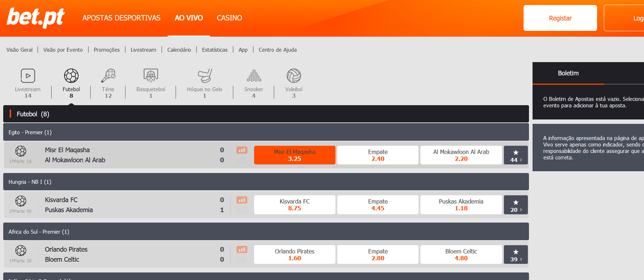
Task: Collapse the Hungria - NB I league header
Action: (x=266, y=182)
